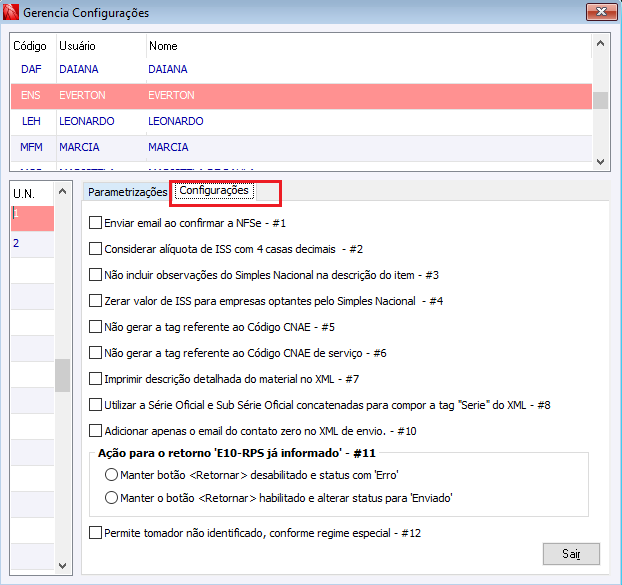Click the U.N. list scrollbar thumb
The image size is (622, 585).
(x=63, y=375)
